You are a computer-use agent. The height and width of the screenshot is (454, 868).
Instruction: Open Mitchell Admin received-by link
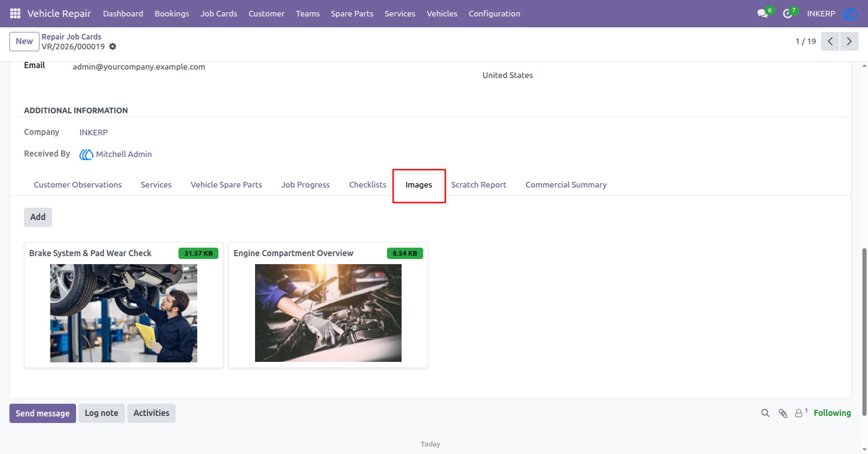pyautogui.click(x=124, y=154)
